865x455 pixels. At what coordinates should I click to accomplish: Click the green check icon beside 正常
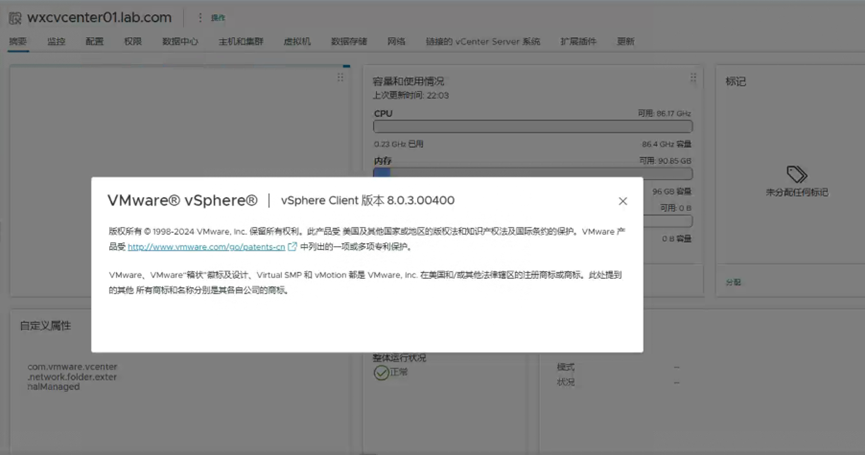(x=381, y=373)
